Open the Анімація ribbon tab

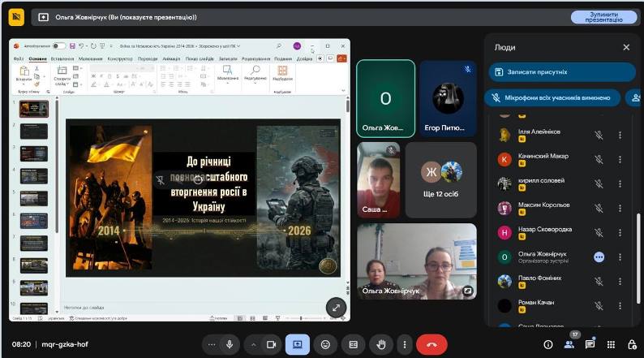pos(171,58)
